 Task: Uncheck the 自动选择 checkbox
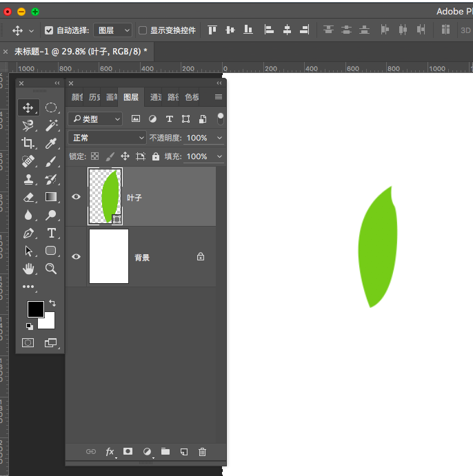[x=49, y=30]
